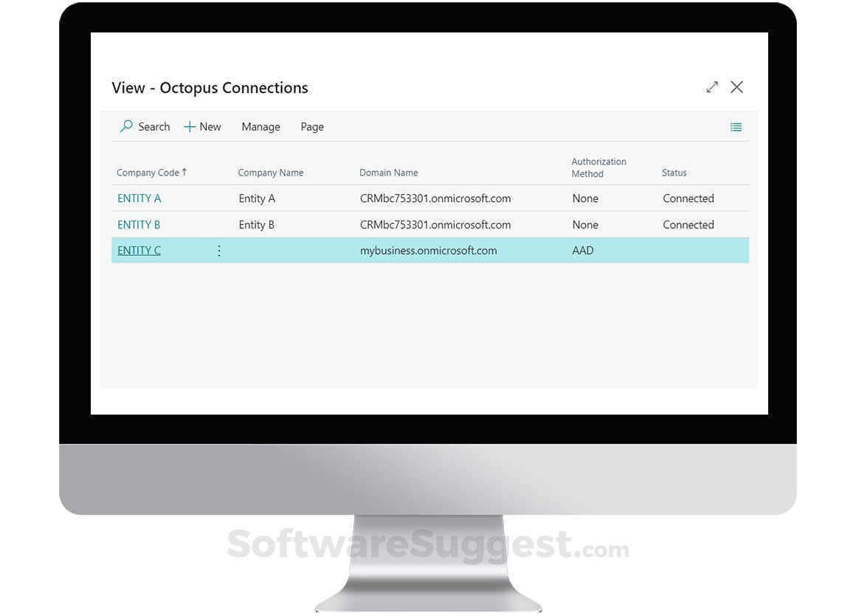Close the Octopus Connections dialog with the X
This screenshot has width=856, height=616.
(736, 86)
